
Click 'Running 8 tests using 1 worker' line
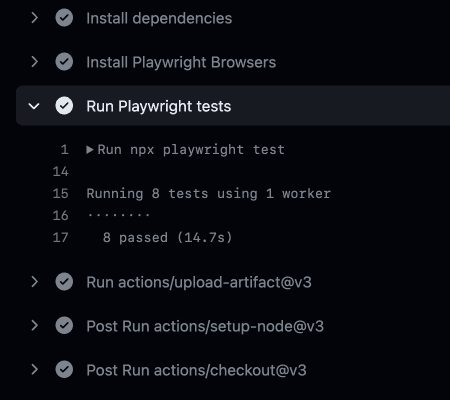209,194
